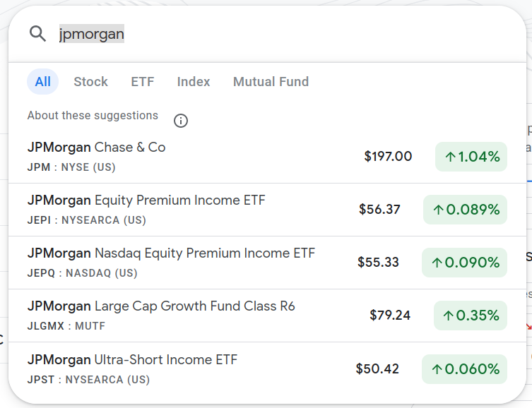The height and width of the screenshot is (408, 532).
Task: Click the 0.090% change badge for JEPQ
Action: click(x=464, y=263)
